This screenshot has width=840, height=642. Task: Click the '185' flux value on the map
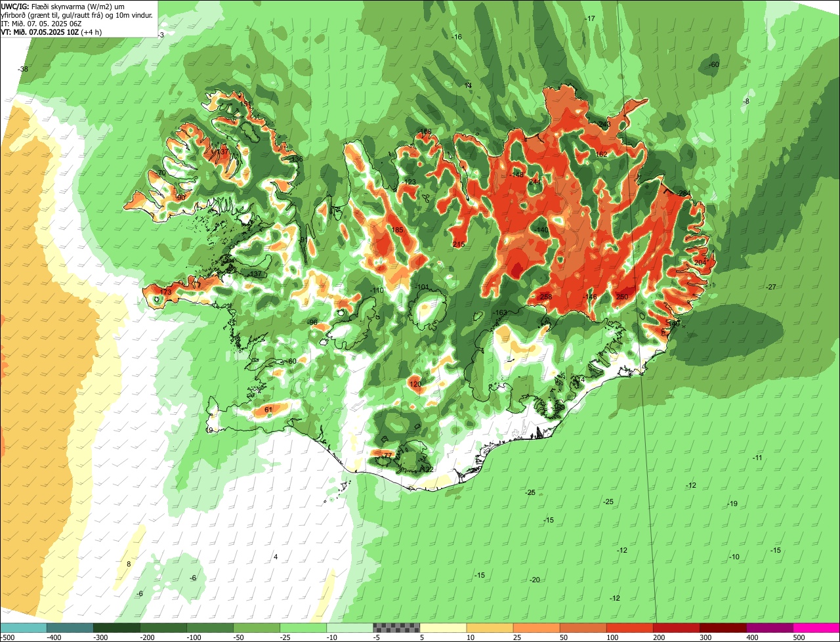tap(397, 230)
